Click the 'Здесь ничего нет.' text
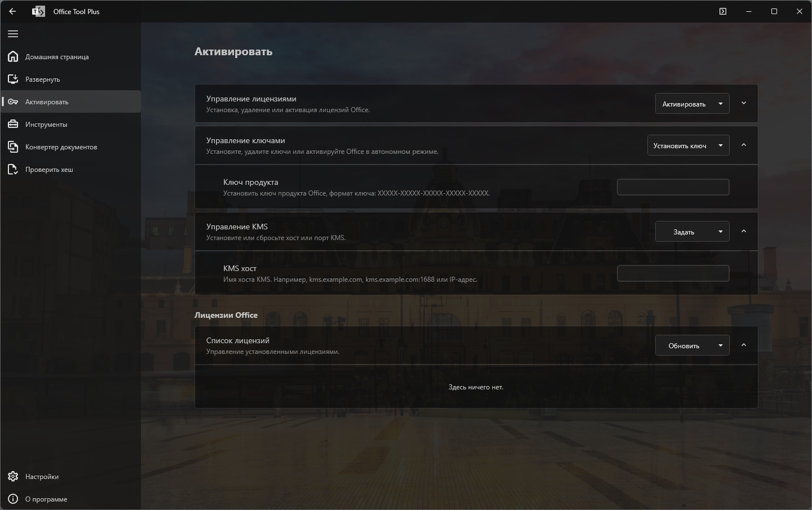The width and height of the screenshot is (812, 510). (x=476, y=387)
